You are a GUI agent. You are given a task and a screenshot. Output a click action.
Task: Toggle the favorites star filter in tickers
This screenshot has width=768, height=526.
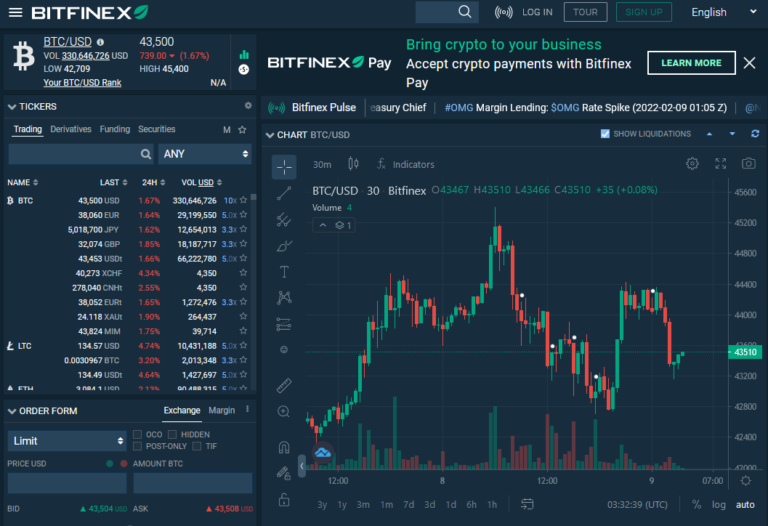[242, 129]
